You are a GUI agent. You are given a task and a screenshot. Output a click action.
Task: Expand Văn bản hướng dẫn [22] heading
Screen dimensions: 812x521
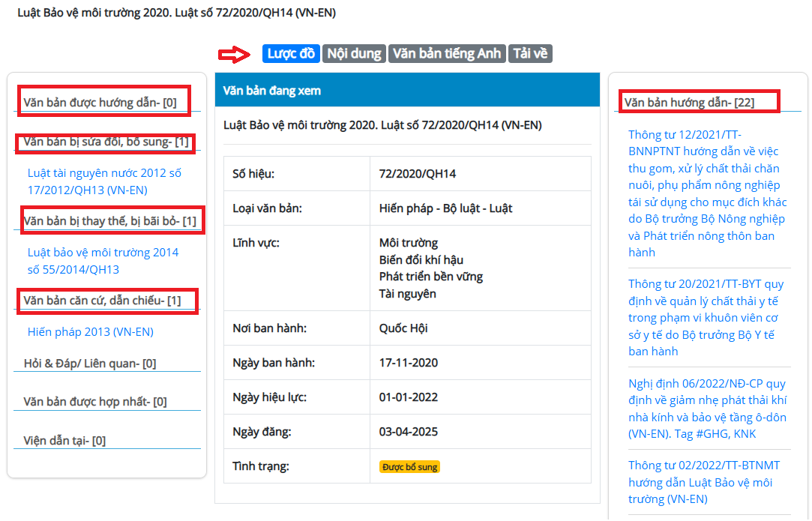pos(689,102)
